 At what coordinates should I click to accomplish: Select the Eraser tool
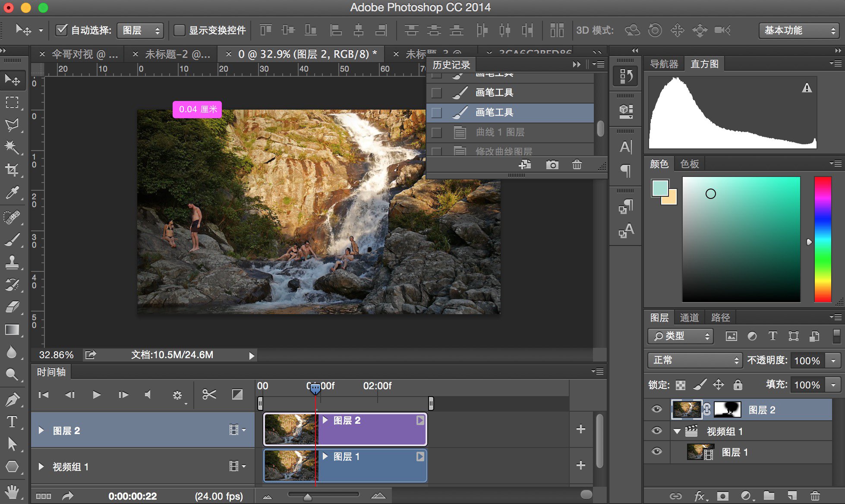pos(12,307)
